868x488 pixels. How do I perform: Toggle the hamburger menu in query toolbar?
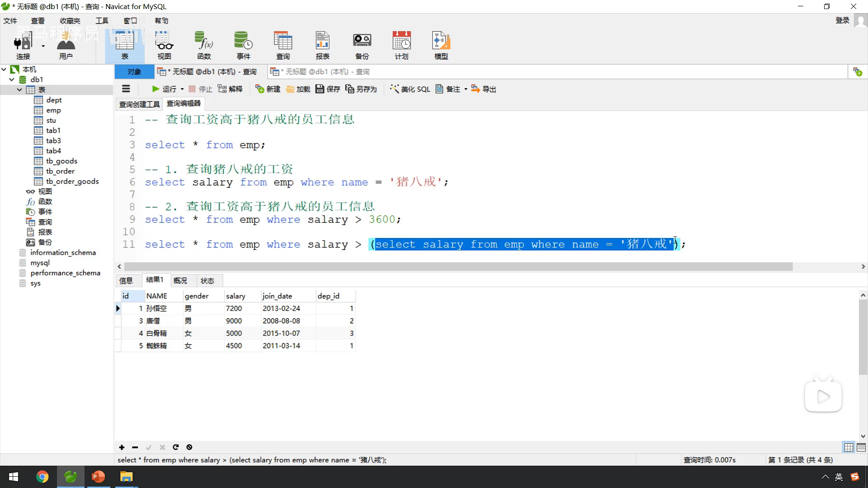point(126,89)
